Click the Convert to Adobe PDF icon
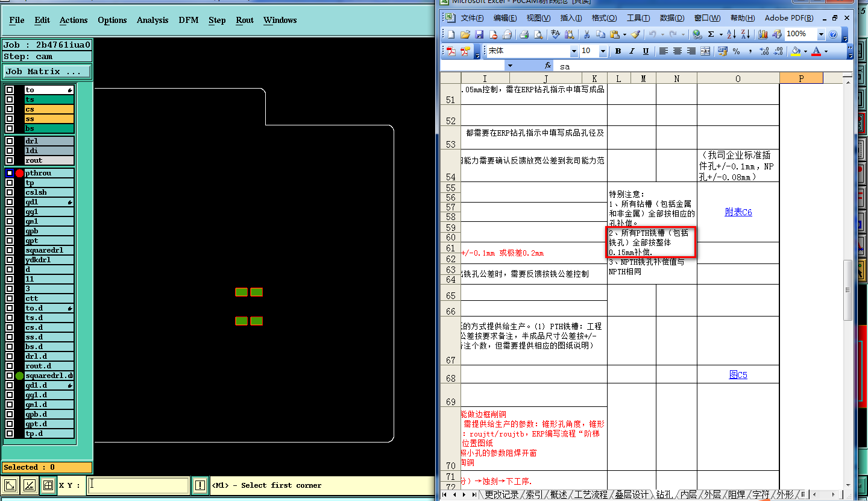Viewport: 868px width, 501px height. click(x=451, y=51)
